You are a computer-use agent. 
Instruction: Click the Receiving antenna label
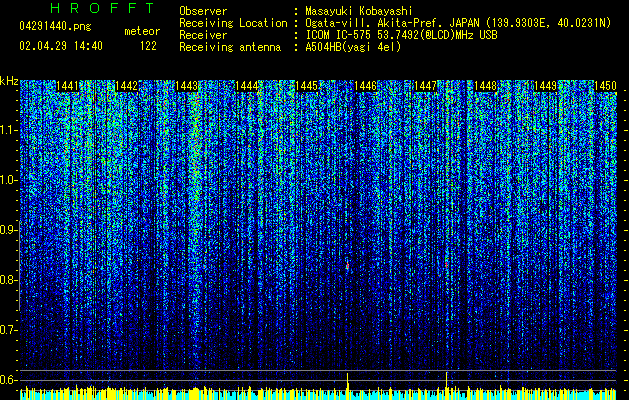point(230,47)
